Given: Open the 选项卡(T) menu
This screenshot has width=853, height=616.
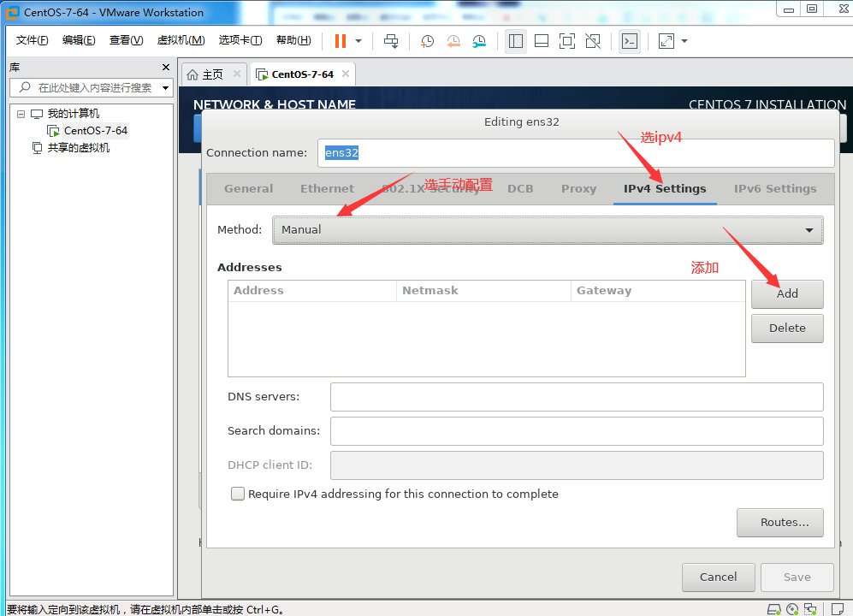Looking at the screenshot, I should click(240, 40).
